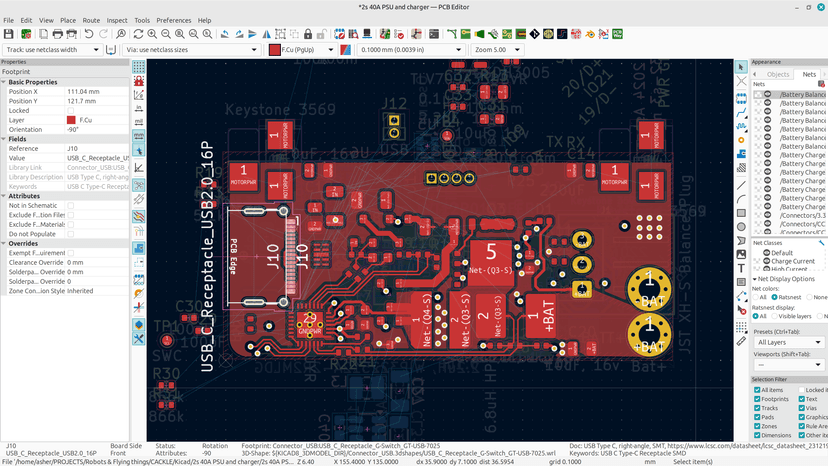Click the Undo arrow icon
Image resolution: width=828 pixels, height=466 pixels.
[89, 34]
